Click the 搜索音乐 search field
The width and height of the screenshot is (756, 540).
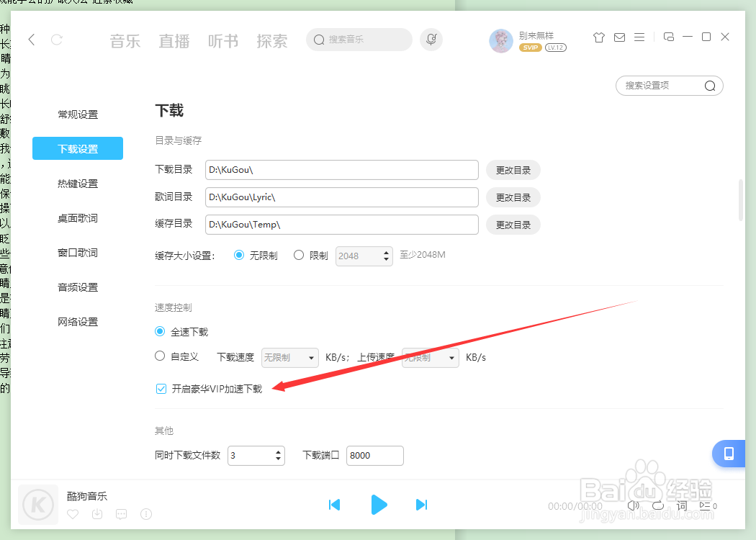point(359,40)
